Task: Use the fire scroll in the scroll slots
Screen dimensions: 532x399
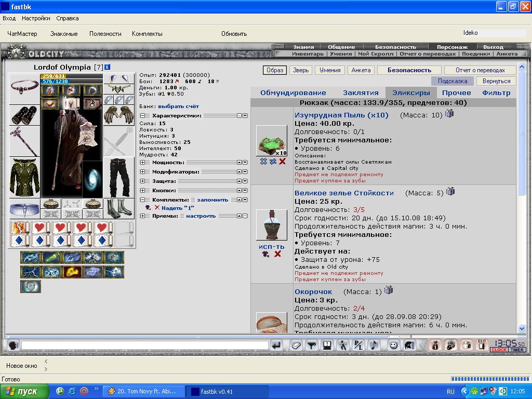Action: point(19,227)
